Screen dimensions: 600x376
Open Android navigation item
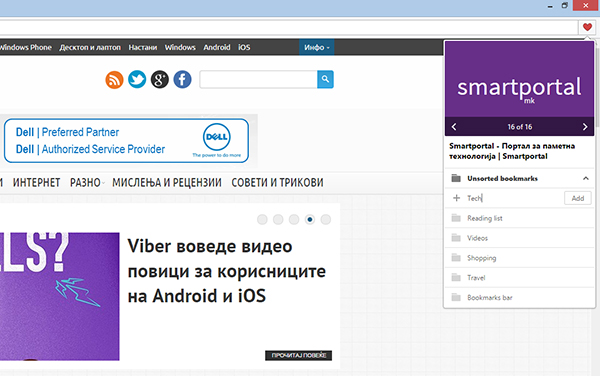[x=217, y=47]
